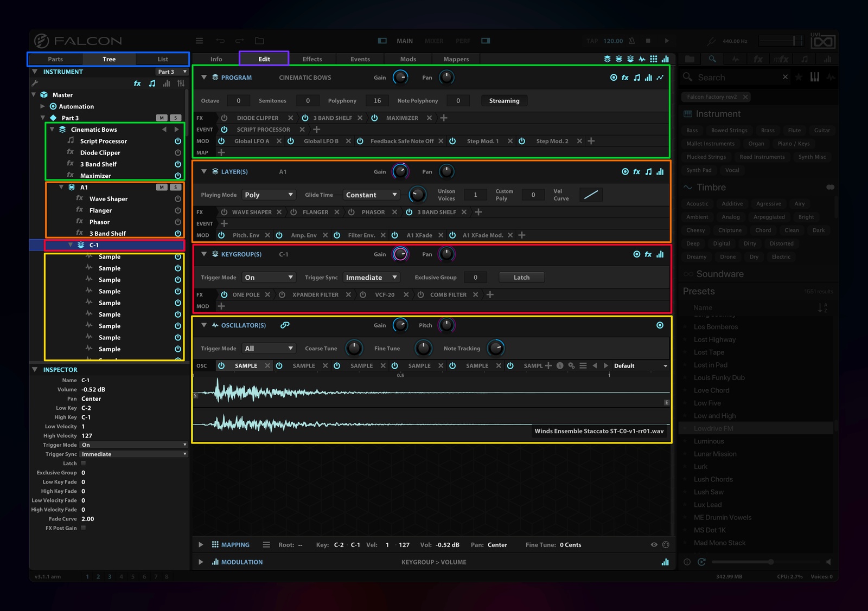Viewport: 868px width, 611px height.
Task: Remove the Diode Clipper effect
Action: click(291, 118)
